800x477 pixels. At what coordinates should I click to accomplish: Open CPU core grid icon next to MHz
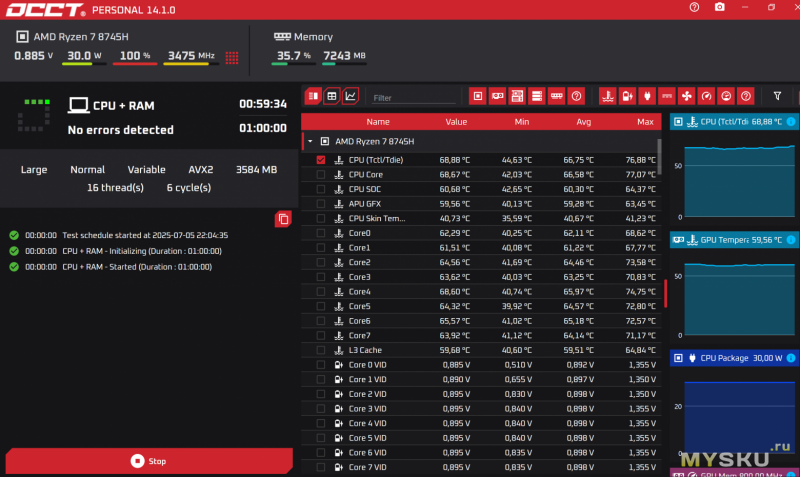pyautogui.click(x=232, y=57)
